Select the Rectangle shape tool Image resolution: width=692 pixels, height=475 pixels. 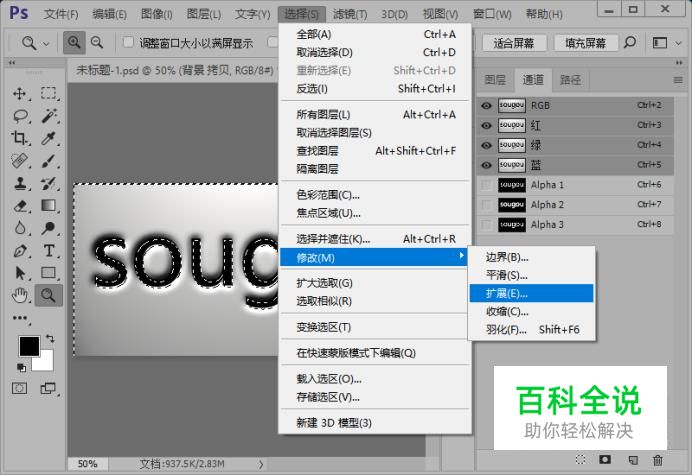click(x=49, y=273)
